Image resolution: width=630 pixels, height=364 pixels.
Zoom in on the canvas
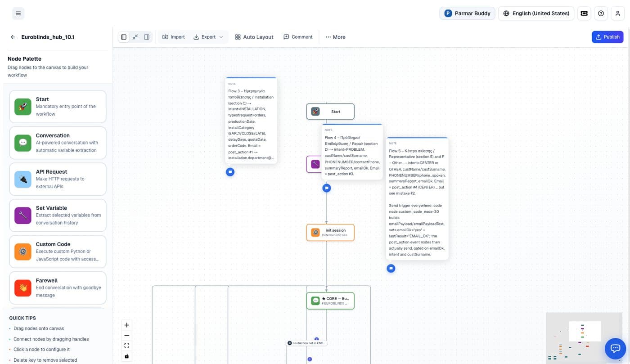tap(126, 325)
